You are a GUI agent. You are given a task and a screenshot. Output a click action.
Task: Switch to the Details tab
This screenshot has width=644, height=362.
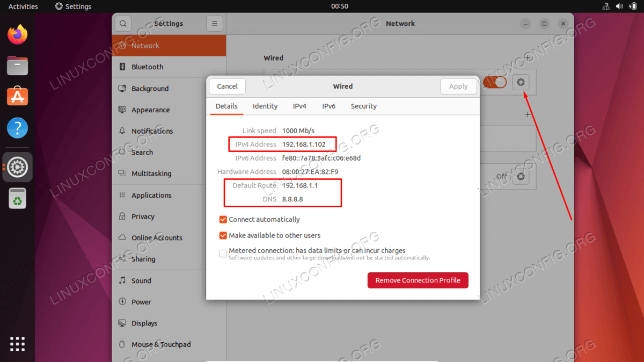[226, 106]
